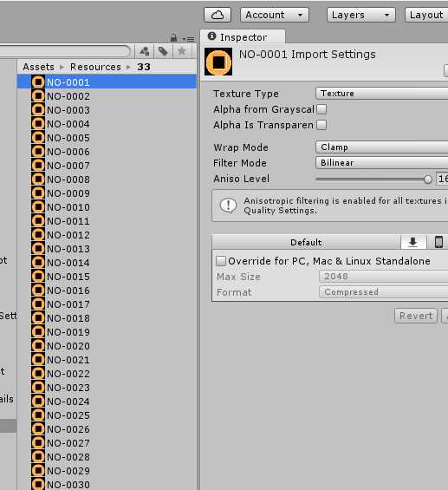Toggle the project panel lock icon
Image resolution: width=448 pixels, height=490 pixels.
(x=173, y=38)
